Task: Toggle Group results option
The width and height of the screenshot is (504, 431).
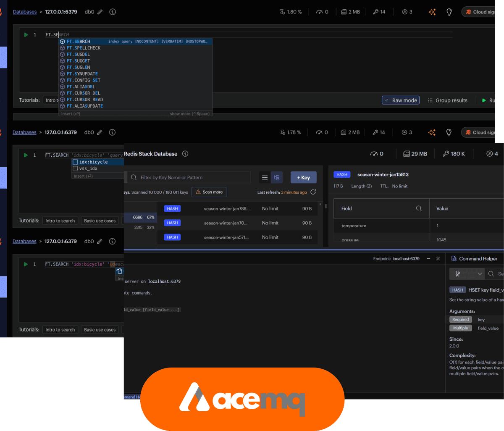Action: [x=447, y=100]
